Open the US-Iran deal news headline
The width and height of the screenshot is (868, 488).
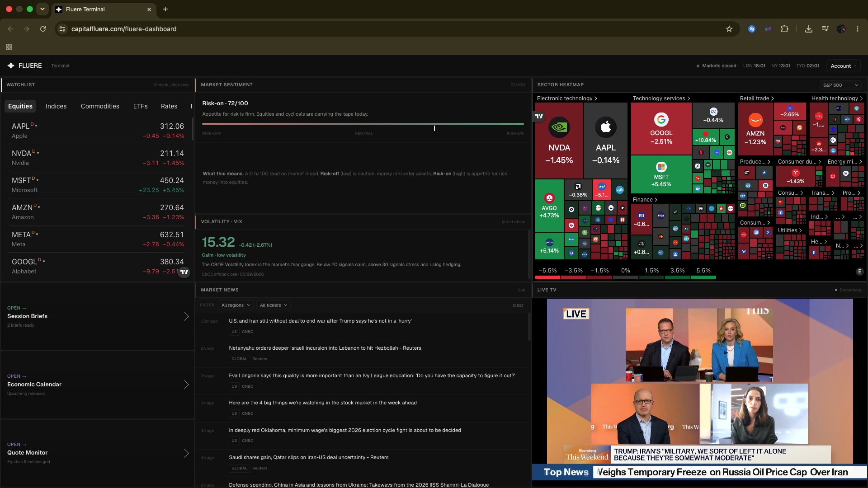(320, 321)
